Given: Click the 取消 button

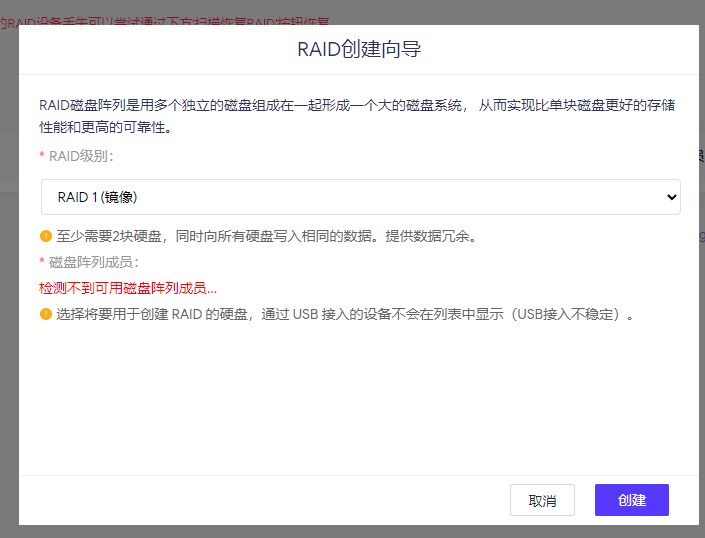Looking at the screenshot, I should click(x=542, y=500).
